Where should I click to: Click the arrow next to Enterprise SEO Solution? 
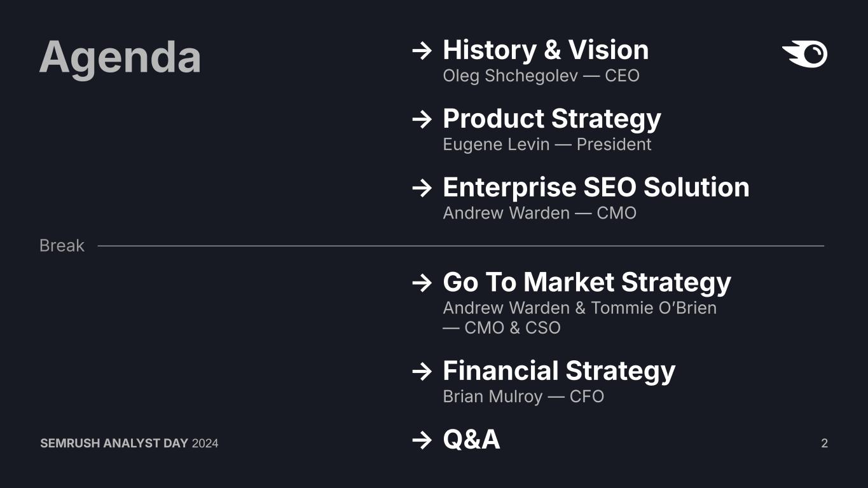click(x=422, y=188)
